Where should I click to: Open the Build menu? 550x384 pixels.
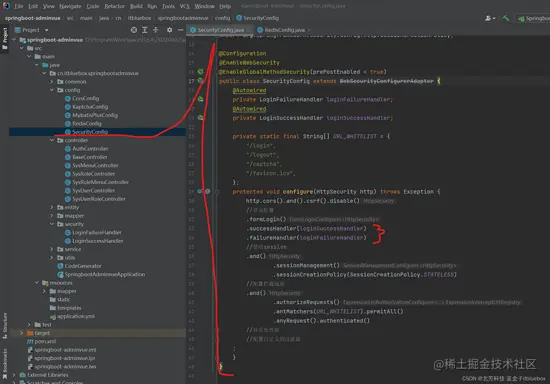point(136,6)
